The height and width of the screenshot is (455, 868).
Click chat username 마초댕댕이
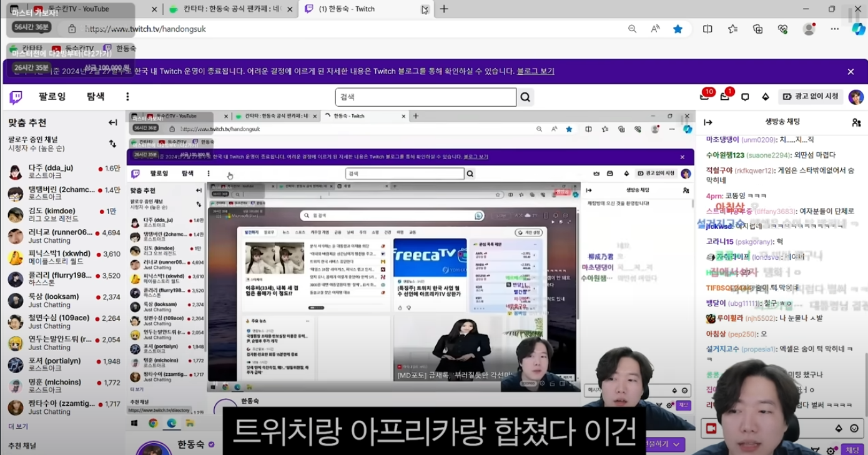723,140
